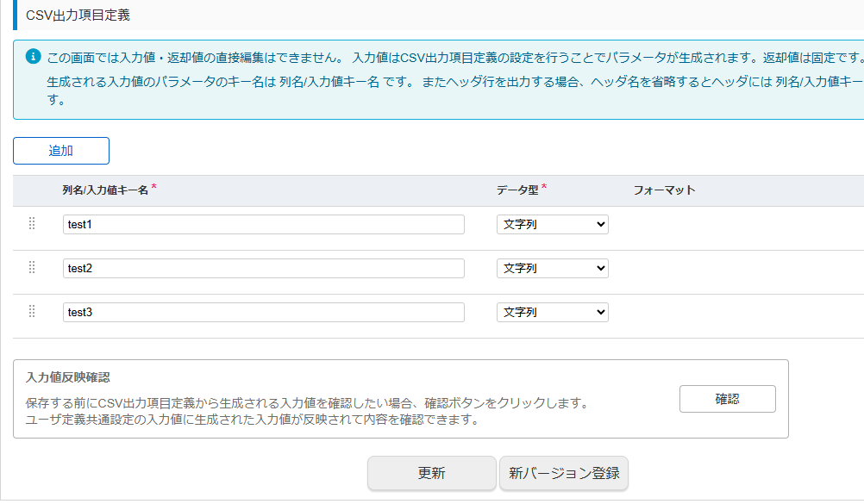Click the フォーマット column header

[x=664, y=190]
